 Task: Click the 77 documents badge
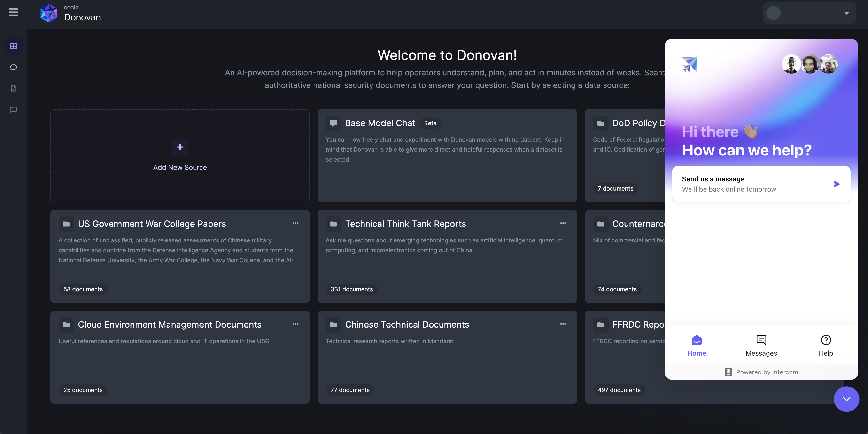coord(350,390)
